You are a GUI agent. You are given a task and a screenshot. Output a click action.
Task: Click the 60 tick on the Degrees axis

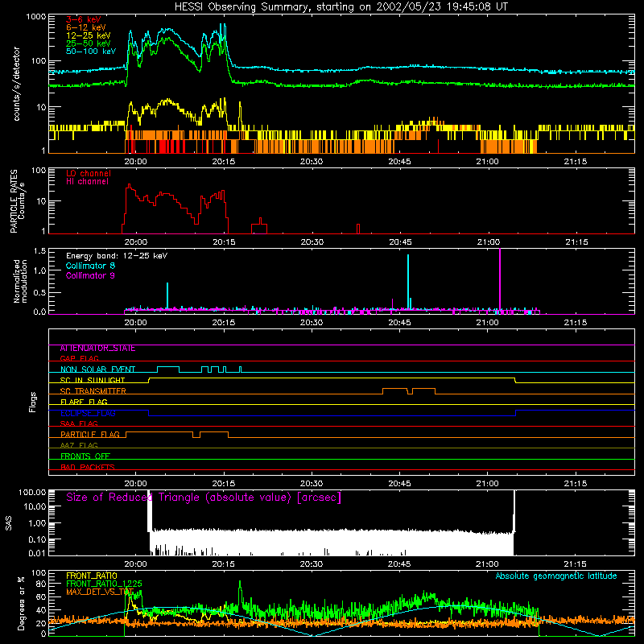point(42,597)
